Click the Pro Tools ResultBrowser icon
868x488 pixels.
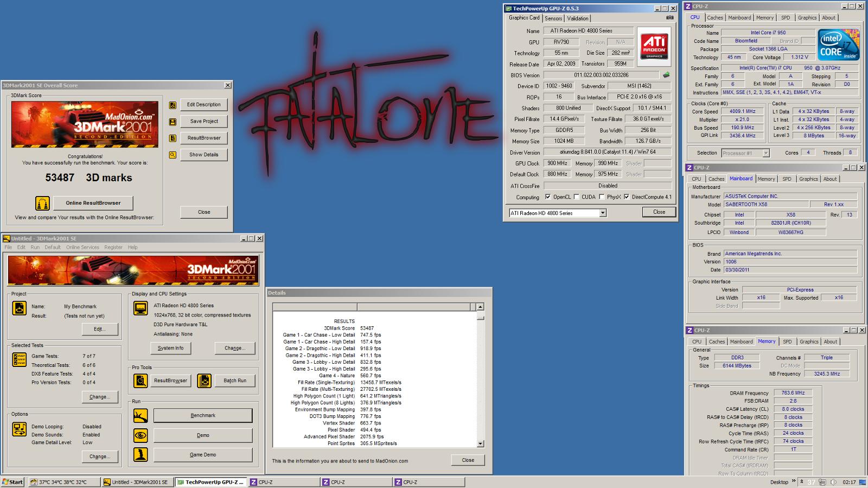(141, 381)
